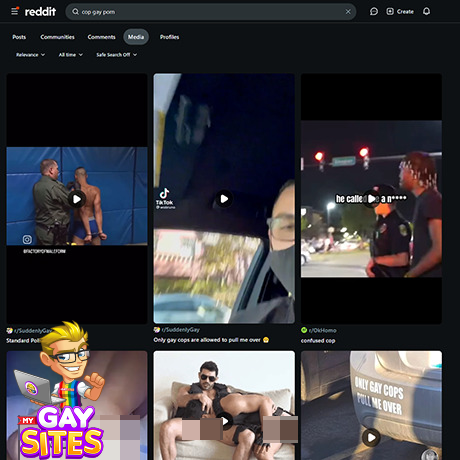460x460 pixels.
Task: Focus the search input field
Action: click(x=211, y=12)
